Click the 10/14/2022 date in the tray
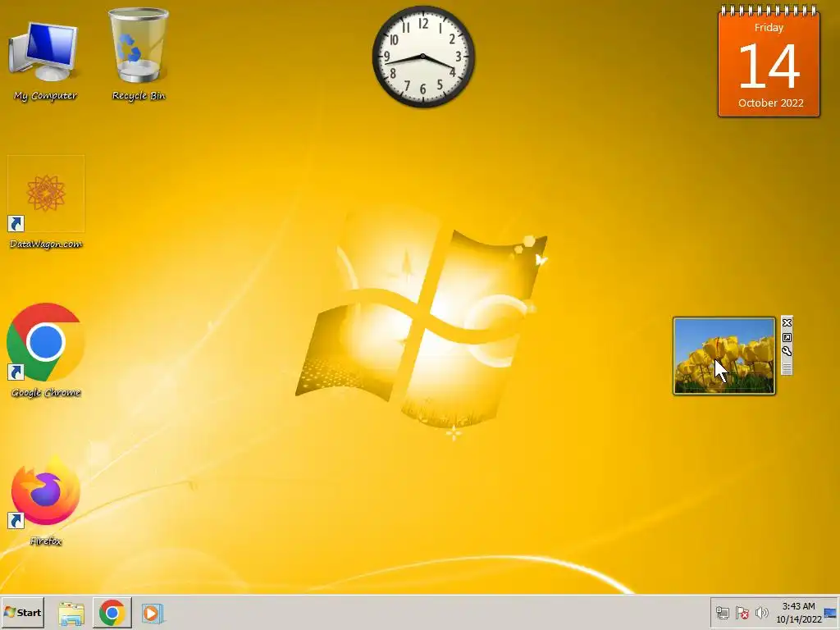840x630 pixels. pyautogui.click(x=799, y=620)
